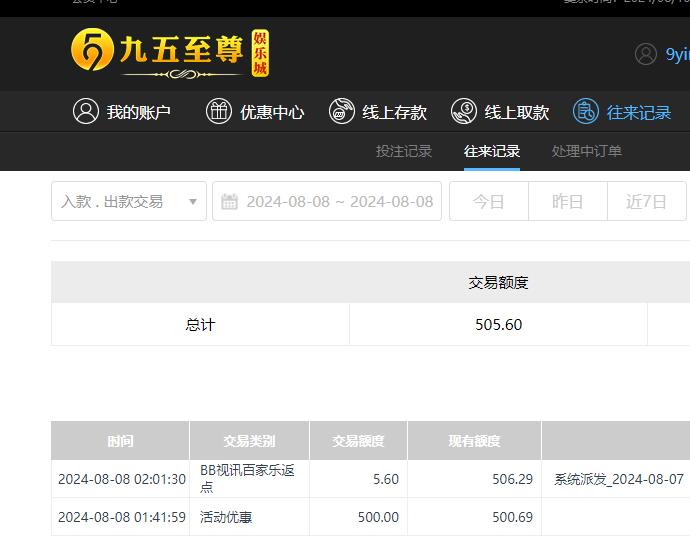Filter records by 今日

(x=488, y=201)
